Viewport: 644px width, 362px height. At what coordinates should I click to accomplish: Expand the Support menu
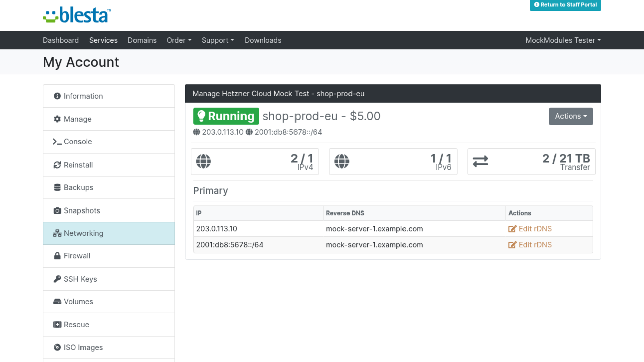pos(218,40)
